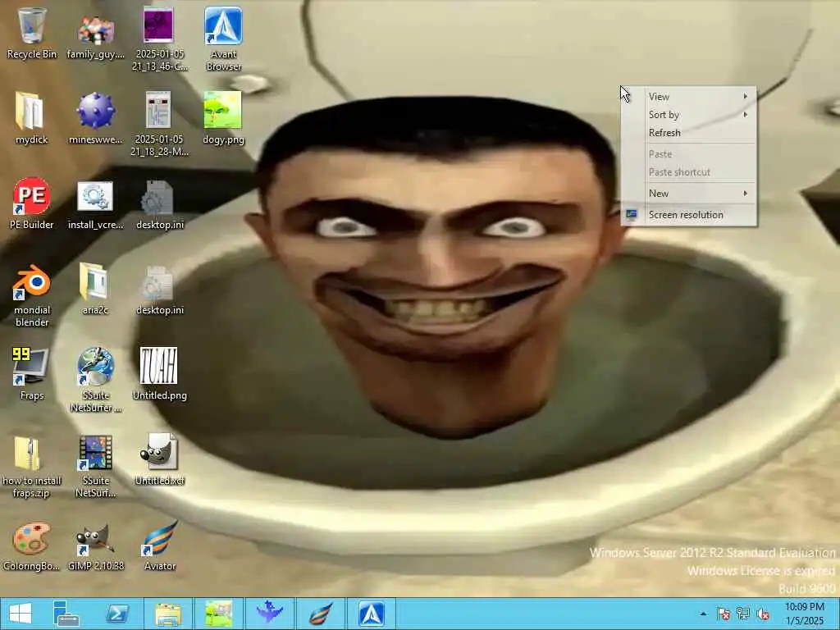
Task: Open the landscape image app in taskbar
Action: click(x=218, y=614)
